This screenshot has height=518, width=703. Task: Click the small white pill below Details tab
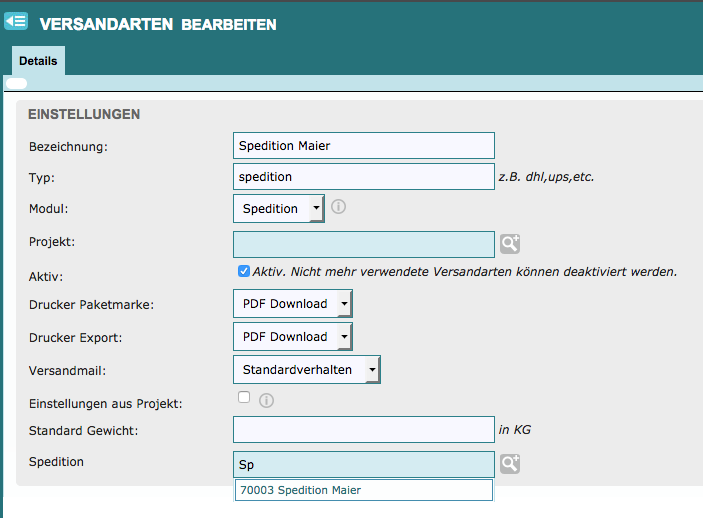tap(17, 84)
